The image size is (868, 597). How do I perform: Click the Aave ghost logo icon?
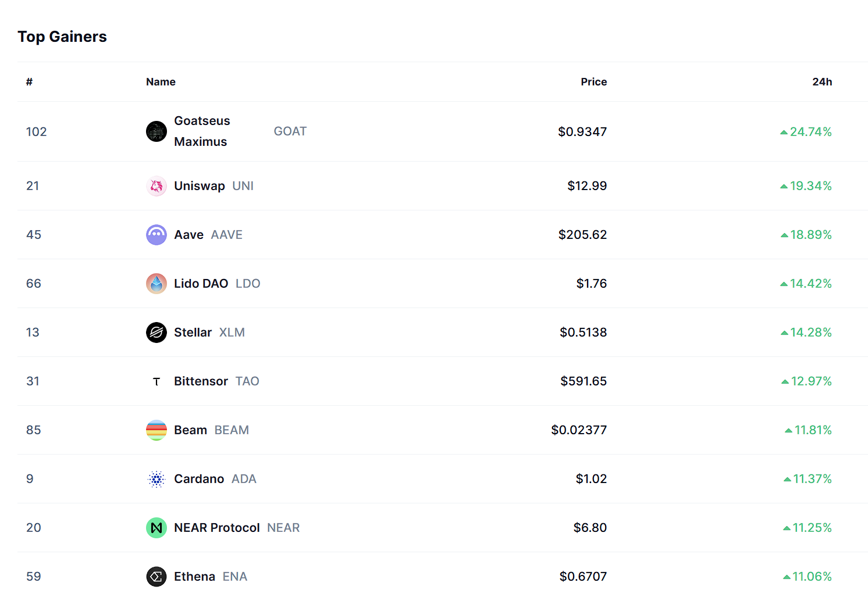[156, 235]
